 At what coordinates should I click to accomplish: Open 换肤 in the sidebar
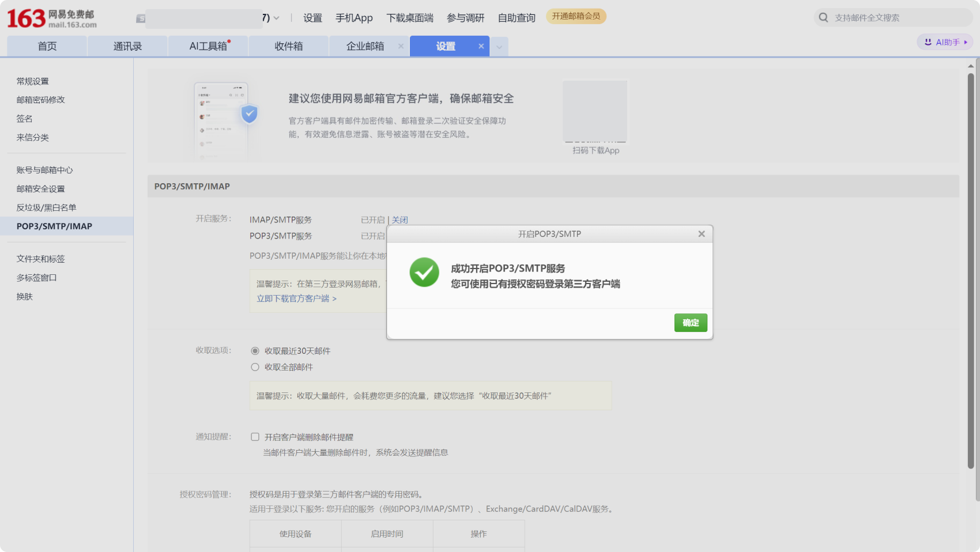pos(24,296)
